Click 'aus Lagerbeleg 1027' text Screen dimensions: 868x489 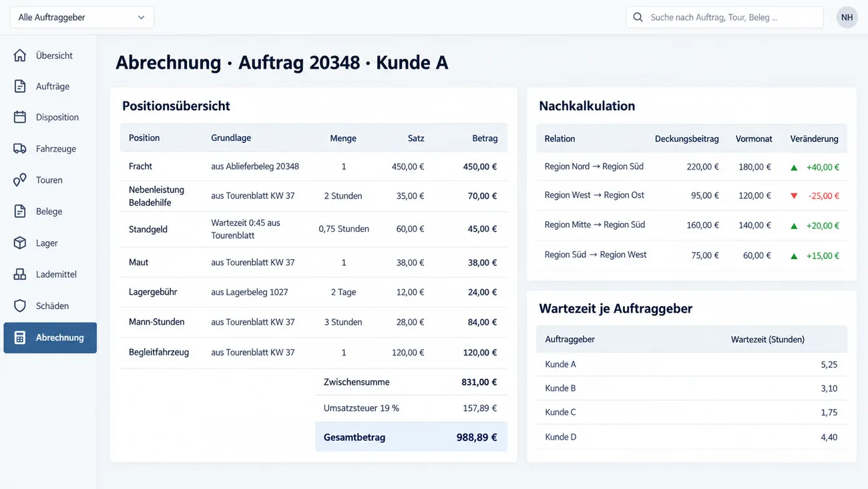click(250, 292)
